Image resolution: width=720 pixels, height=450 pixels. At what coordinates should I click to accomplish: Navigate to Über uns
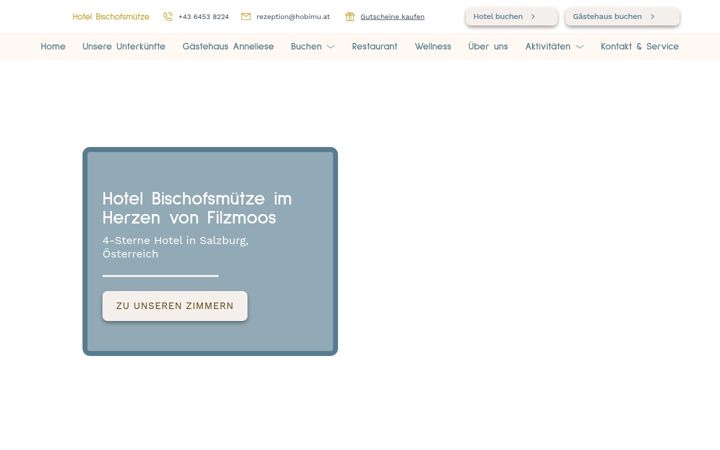488,46
